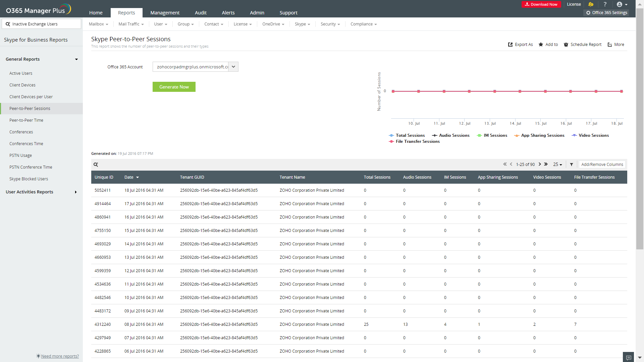Open the 25 rows-per-page dropdown
The height and width of the screenshot is (362, 644).
coord(557,165)
